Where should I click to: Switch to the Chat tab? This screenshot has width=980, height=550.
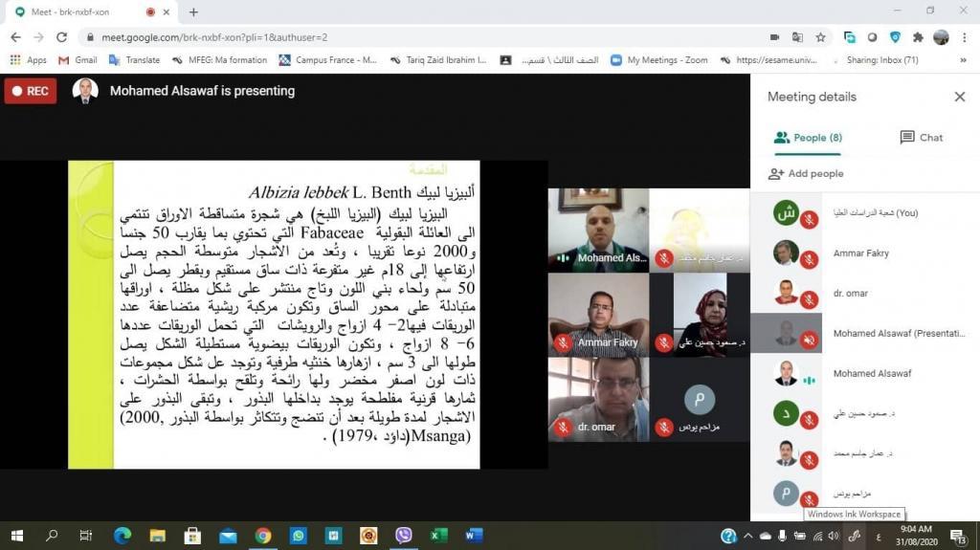click(921, 138)
